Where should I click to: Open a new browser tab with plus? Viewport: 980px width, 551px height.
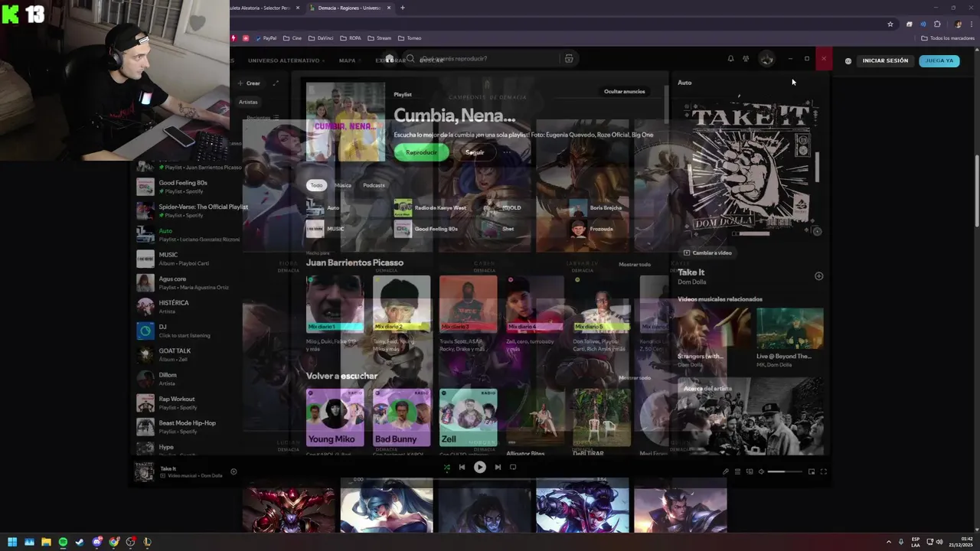tap(403, 8)
